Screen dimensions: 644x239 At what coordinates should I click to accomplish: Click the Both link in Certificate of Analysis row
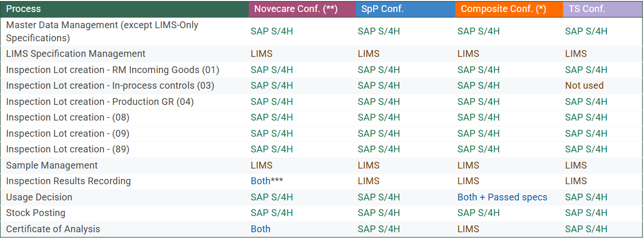click(x=260, y=229)
